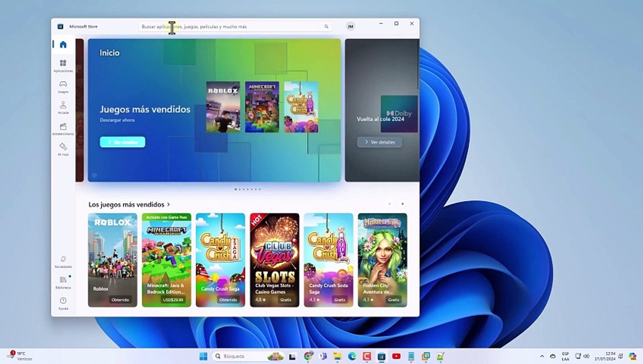Open Ayuda in the sidebar

point(63,303)
